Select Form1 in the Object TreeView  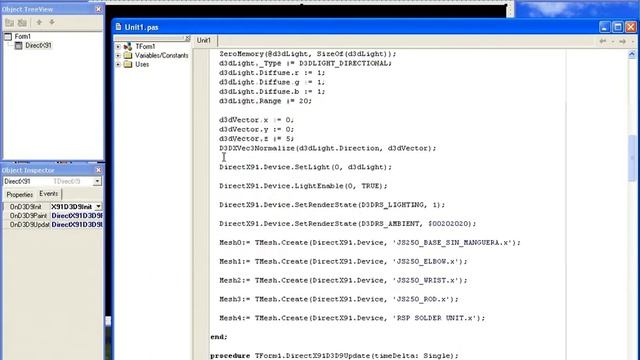[22, 36]
